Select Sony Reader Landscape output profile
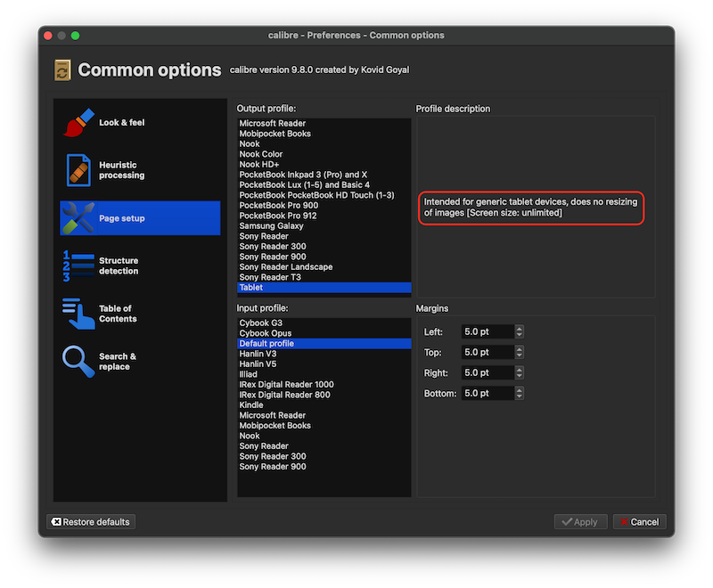Viewport: 713px width, 588px height. click(x=324, y=266)
